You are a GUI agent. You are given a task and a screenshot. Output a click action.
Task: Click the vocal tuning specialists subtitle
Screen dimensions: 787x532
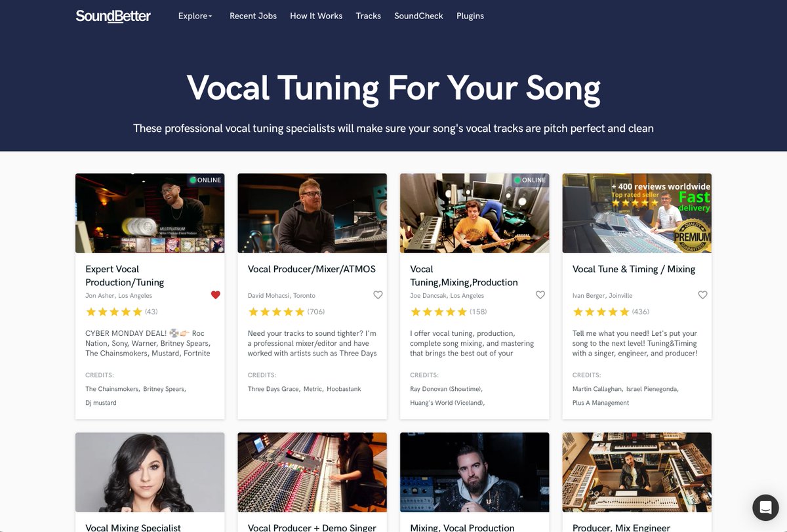click(x=393, y=128)
